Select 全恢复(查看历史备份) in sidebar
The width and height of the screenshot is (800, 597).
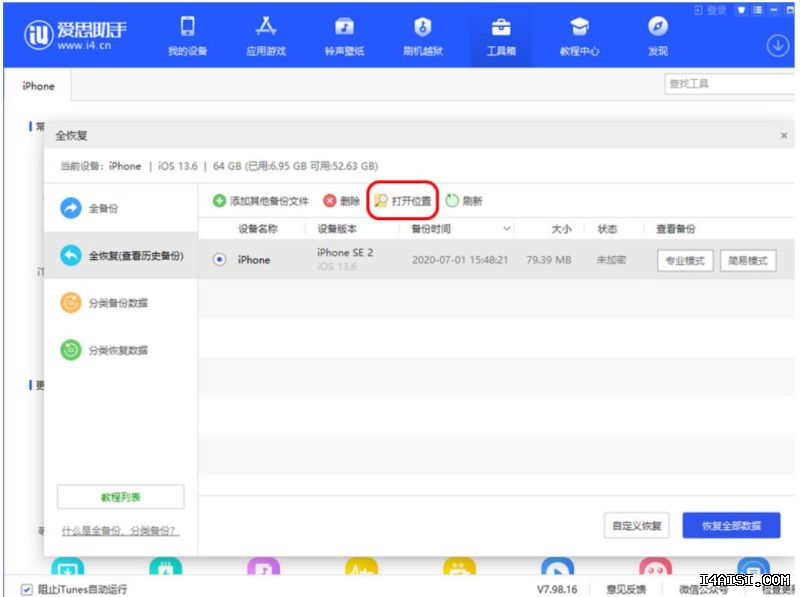pyautogui.click(x=121, y=256)
